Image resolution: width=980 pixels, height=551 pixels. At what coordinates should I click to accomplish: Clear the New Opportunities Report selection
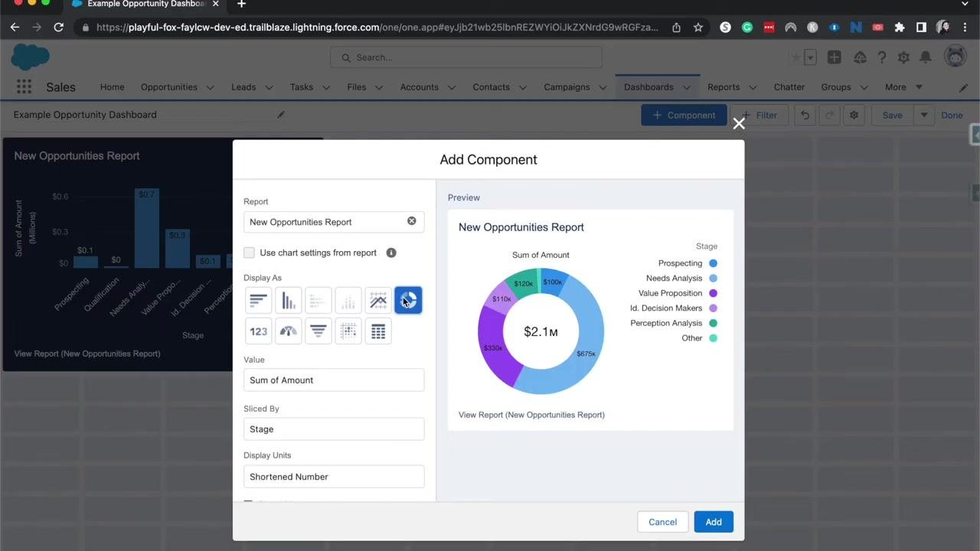pyautogui.click(x=412, y=221)
